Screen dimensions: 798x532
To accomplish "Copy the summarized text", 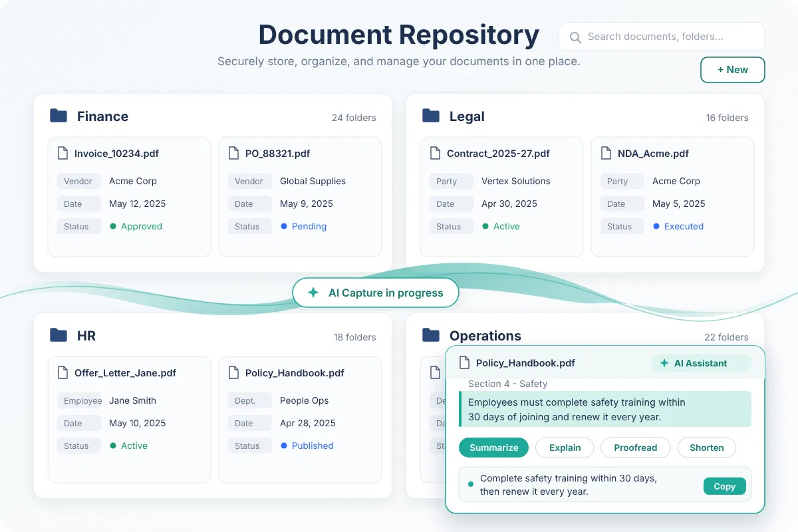I will 725,486.
